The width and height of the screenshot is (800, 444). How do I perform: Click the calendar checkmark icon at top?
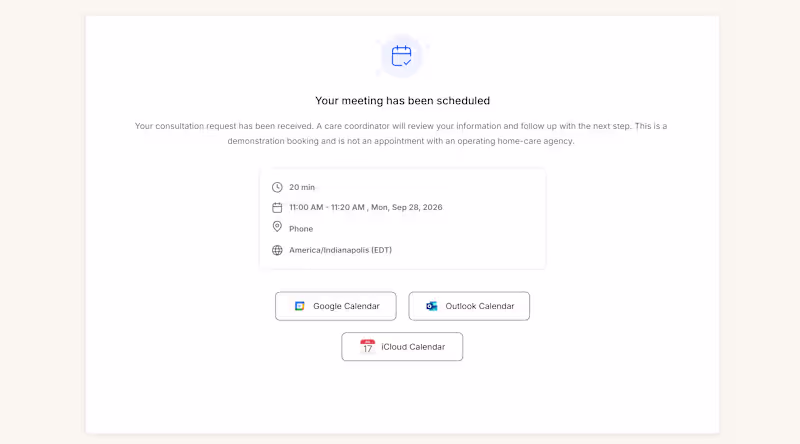coord(402,56)
